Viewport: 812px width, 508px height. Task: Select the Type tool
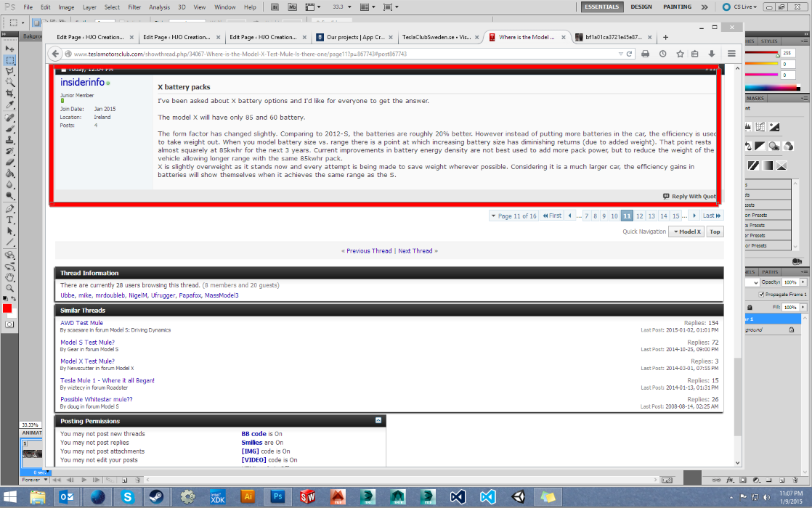10,221
